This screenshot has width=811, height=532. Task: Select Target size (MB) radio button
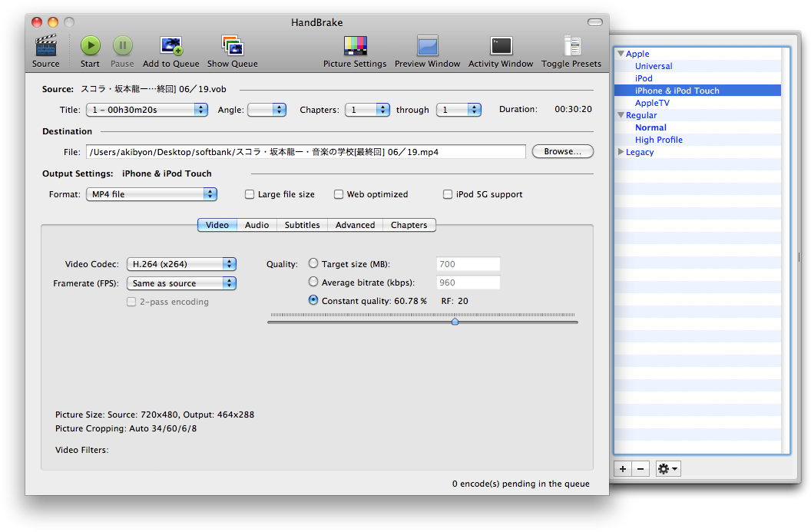tap(313, 263)
